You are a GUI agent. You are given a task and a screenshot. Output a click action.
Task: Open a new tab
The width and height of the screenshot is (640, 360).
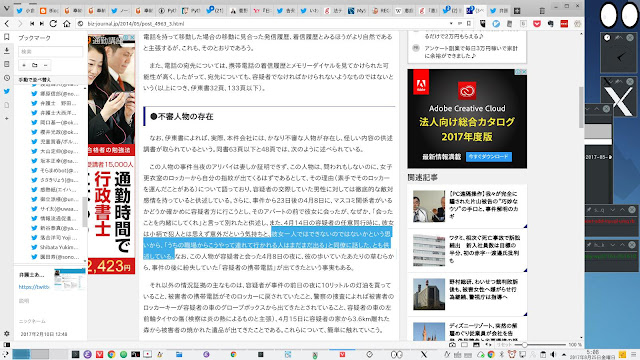coord(517,11)
